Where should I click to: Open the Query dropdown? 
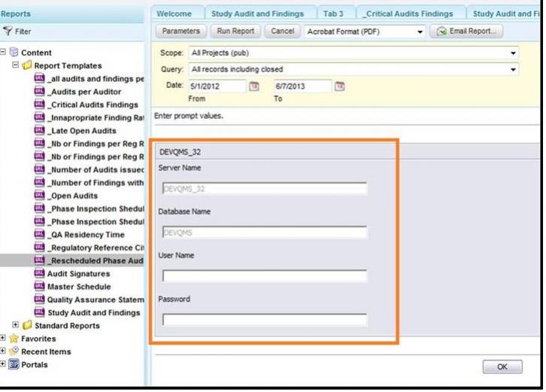click(513, 69)
